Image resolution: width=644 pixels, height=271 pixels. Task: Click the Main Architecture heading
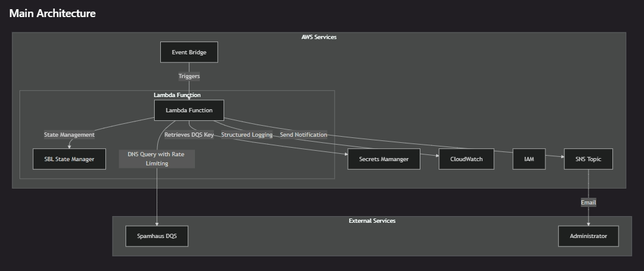click(52, 13)
